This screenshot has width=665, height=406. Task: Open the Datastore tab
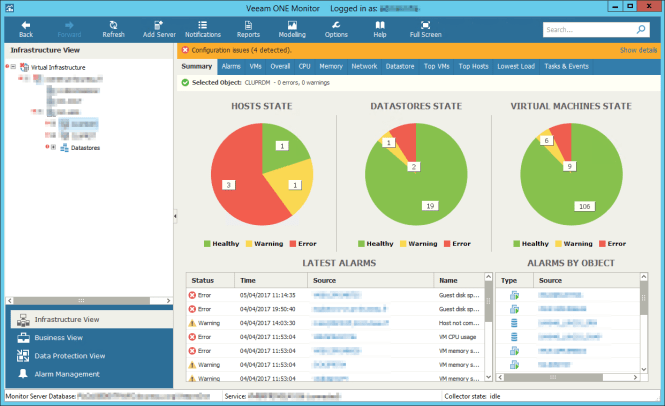[x=400, y=66]
